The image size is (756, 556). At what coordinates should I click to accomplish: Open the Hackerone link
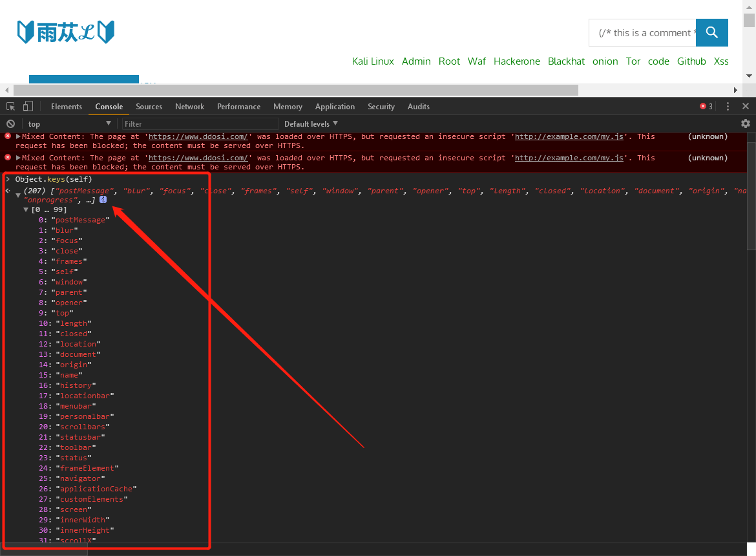click(x=517, y=61)
